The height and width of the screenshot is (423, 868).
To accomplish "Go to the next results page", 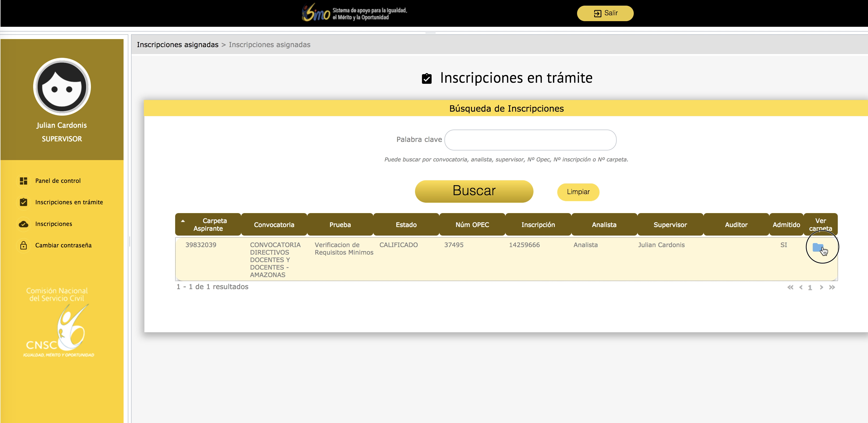I will pos(821,287).
